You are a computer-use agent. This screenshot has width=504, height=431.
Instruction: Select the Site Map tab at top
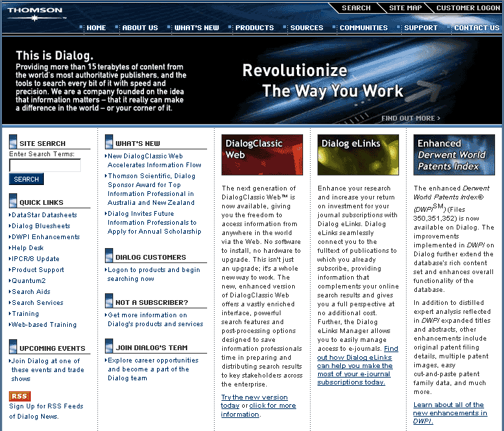[x=405, y=8]
